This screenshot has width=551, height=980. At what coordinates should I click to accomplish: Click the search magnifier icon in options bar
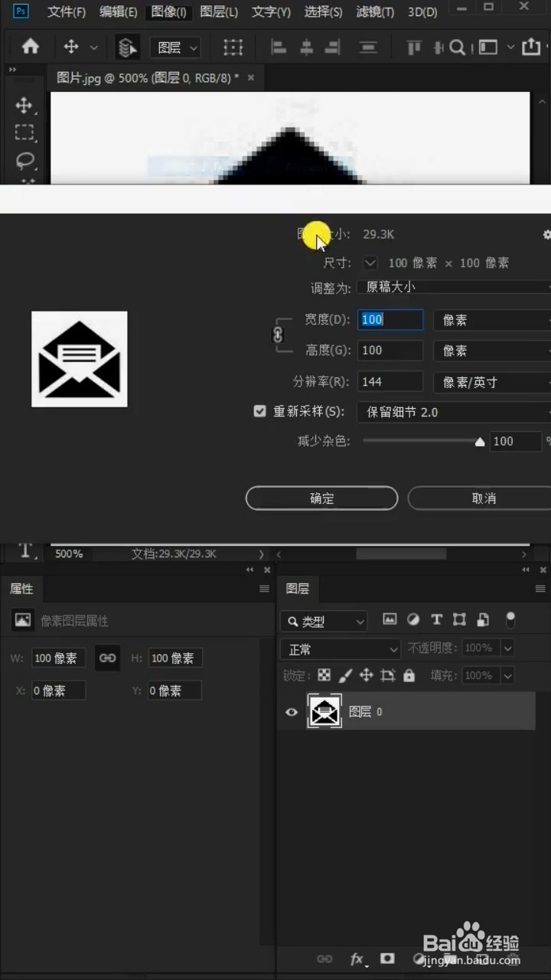point(457,47)
